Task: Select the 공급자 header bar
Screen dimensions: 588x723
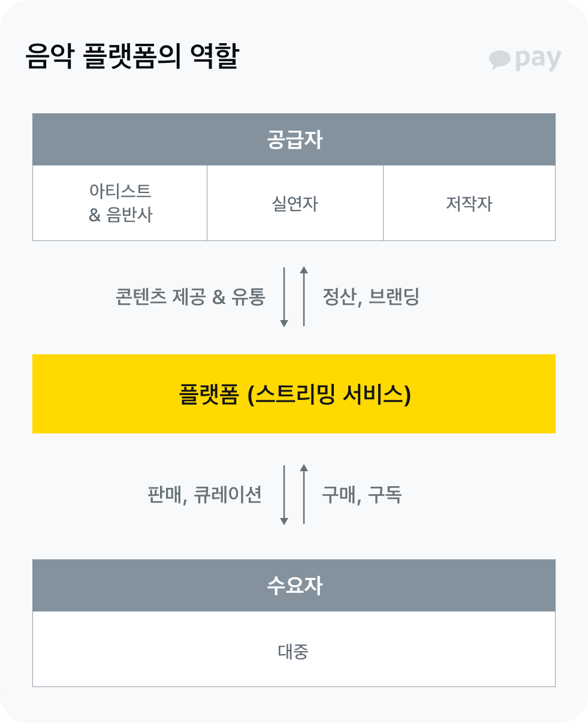Action: 294,140
